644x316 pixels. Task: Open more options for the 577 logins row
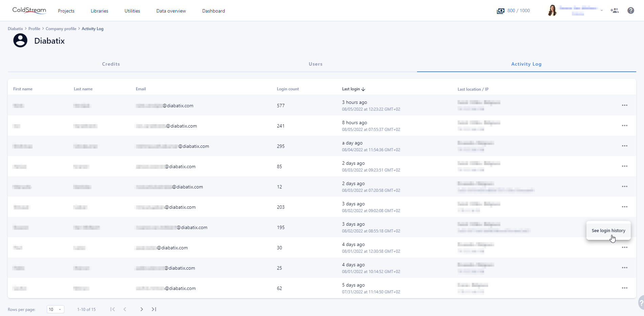pyautogui.click(x=625, y=105)
